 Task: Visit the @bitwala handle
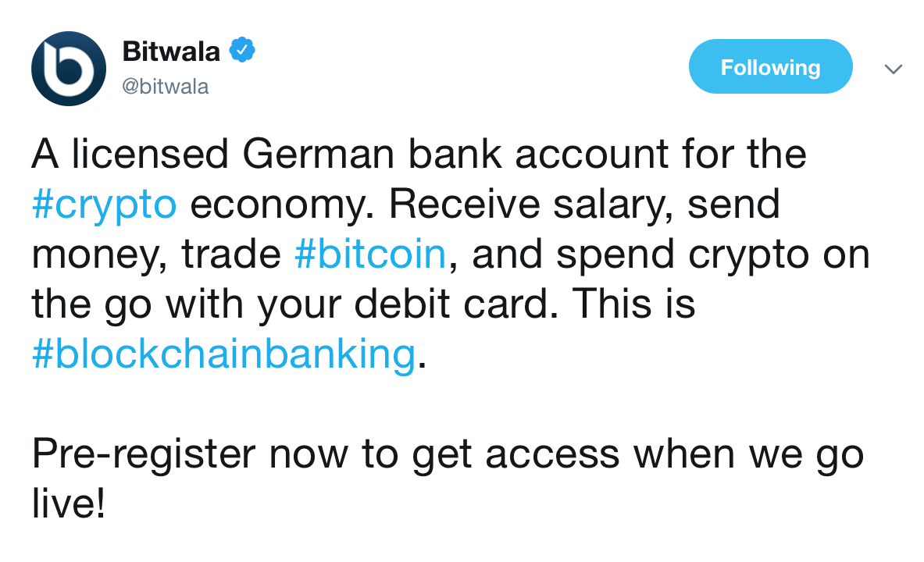165,87
